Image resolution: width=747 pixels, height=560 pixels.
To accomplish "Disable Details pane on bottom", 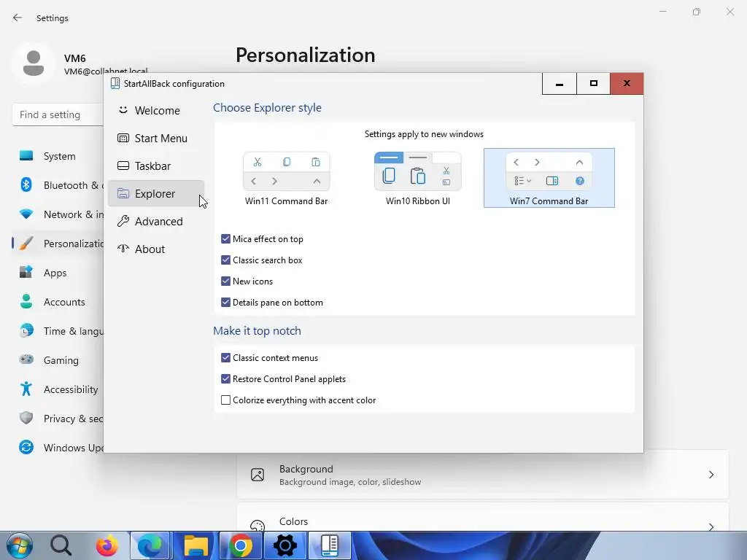I will click(x=226, y=303).
